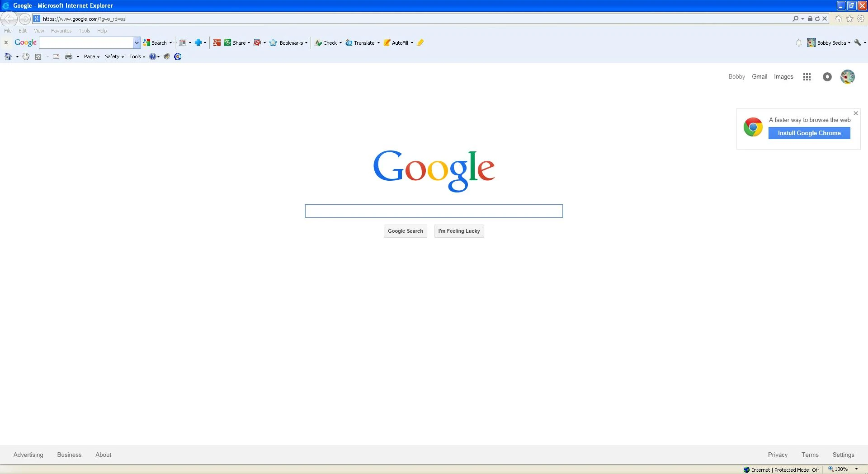Click the blue Help question mark icon
This screenshot has width=868, height=474.
pos(153,56)
